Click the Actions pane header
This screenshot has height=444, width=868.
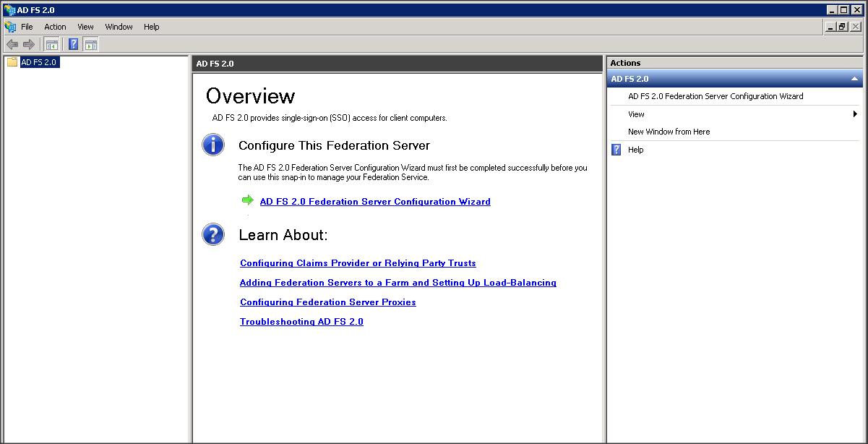(x=735, y=63)
